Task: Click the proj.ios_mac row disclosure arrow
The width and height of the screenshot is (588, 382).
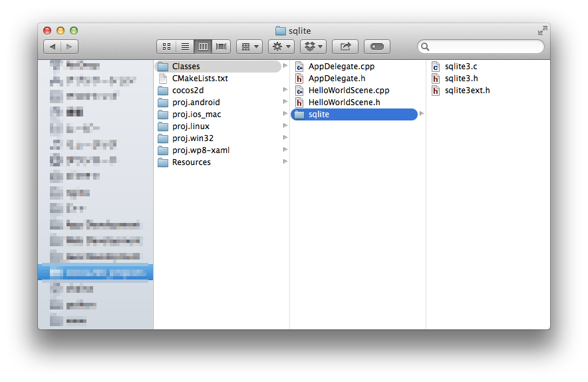Action: [x=285, y=114]
